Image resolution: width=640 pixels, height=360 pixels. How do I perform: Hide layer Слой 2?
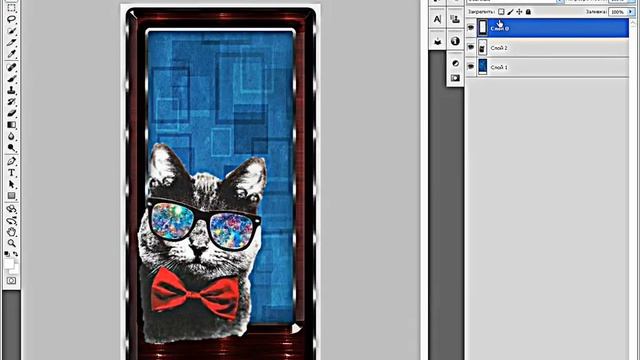click(x=471, y=47)
